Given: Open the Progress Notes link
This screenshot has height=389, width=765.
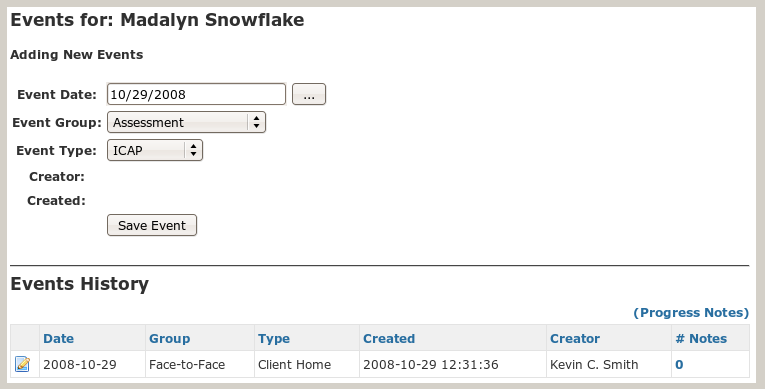Looking at the screenshot, I should (x=691, y=312).
